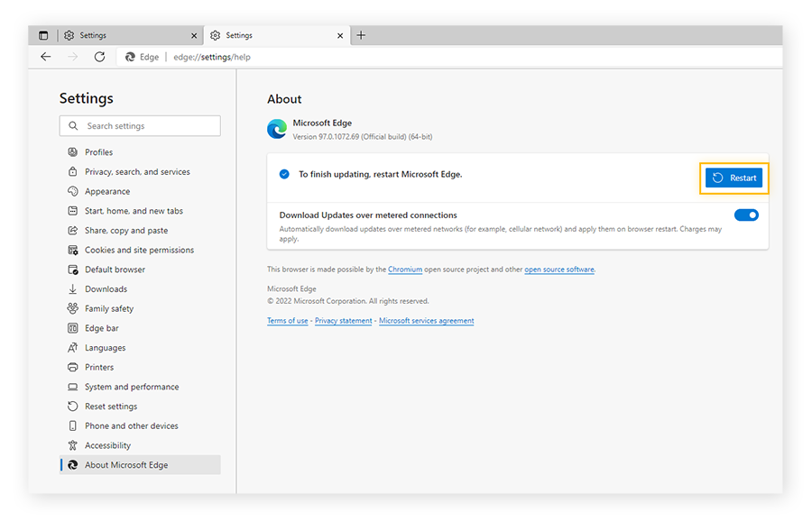Open System and performance

[140, 387]
